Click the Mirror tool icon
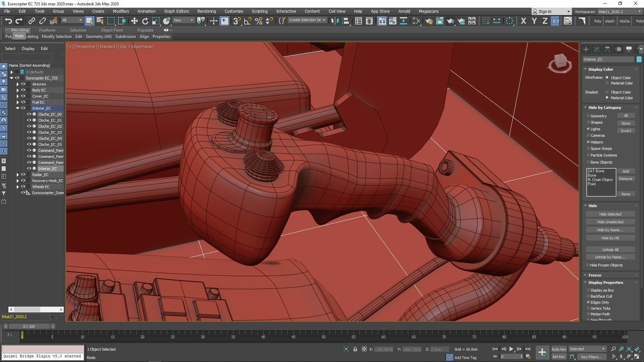The height and width of the screenshot is (362, 644). [334, 21]
